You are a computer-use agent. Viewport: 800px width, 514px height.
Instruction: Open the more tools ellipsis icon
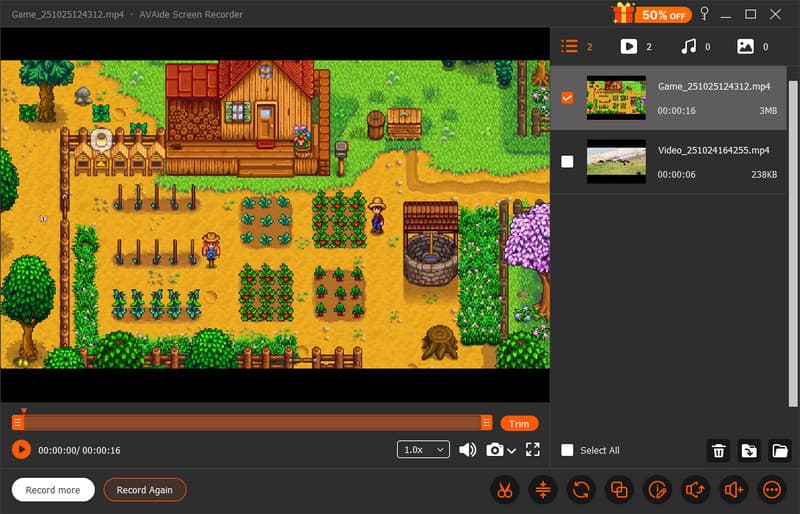(x=772, y=490)
